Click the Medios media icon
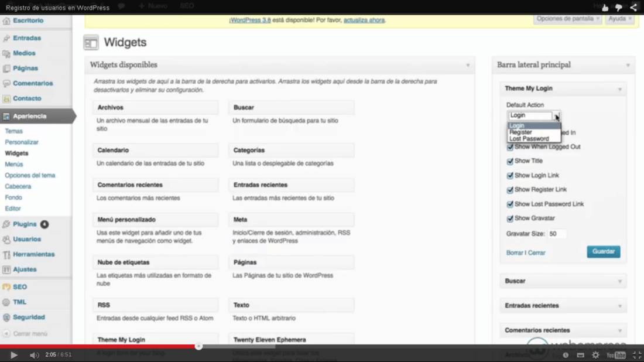The width and height of the screenshot is (644, 362). (6, 53)
